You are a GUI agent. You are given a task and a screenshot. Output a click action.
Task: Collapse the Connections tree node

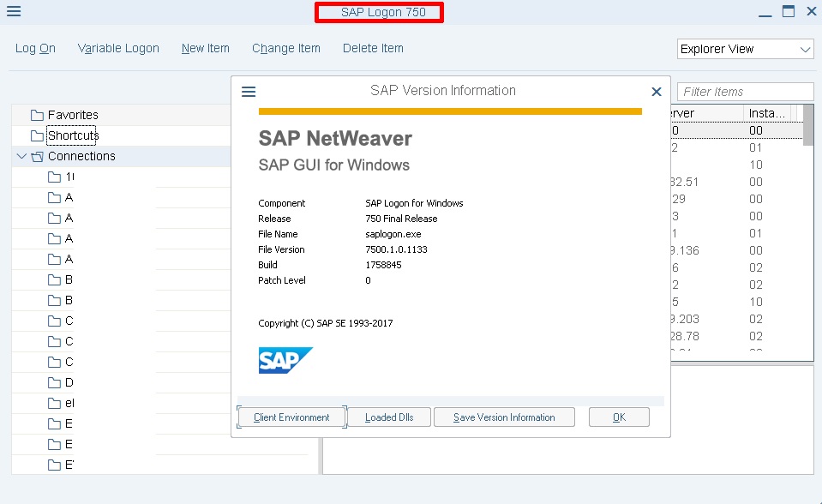tap(21, 156)
